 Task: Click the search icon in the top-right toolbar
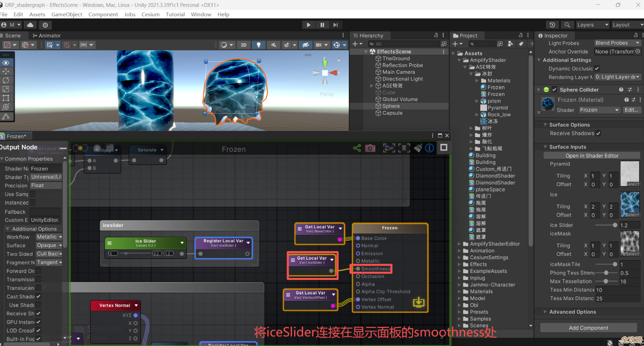point(567,24)
